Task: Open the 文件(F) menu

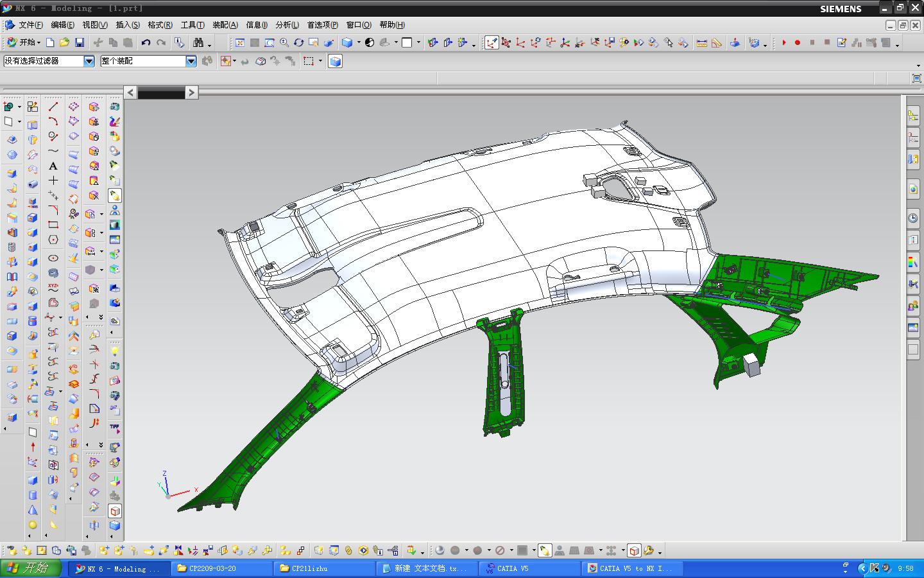Action: (x=30, y=25)
